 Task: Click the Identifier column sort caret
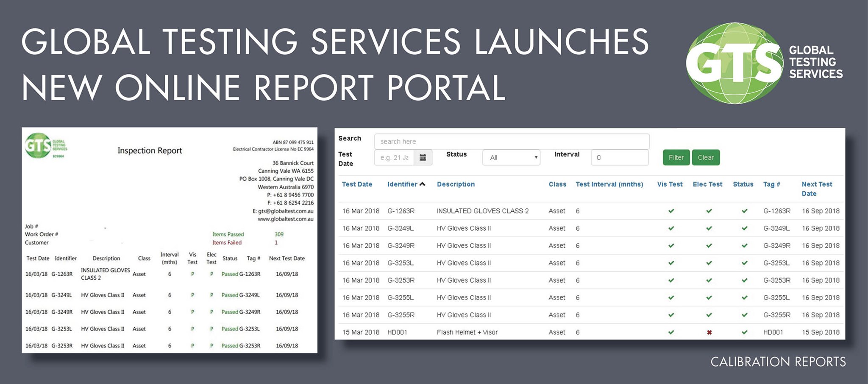coord(423,184)
